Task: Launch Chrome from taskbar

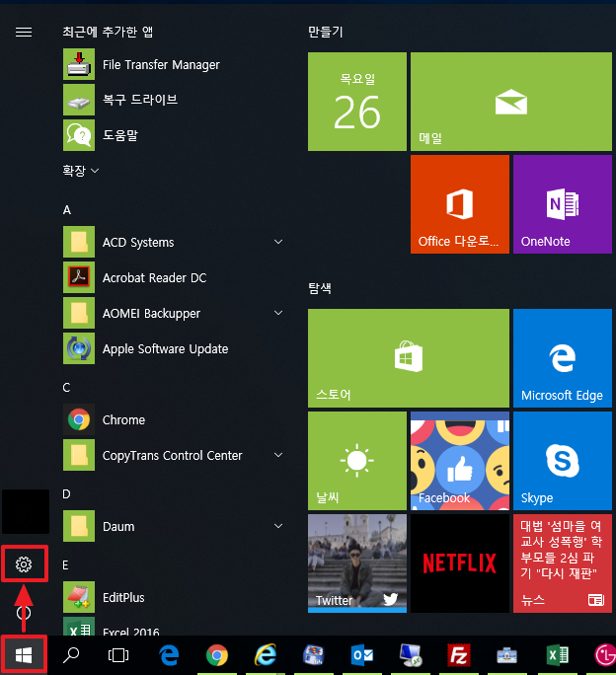Action: point(217,655)
